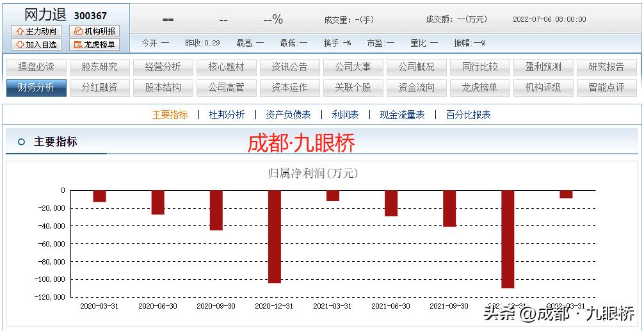Click the 成交量 label
The height and width of the screenshot is (331, 644).
pyautogui.click(x=337, y=19)
